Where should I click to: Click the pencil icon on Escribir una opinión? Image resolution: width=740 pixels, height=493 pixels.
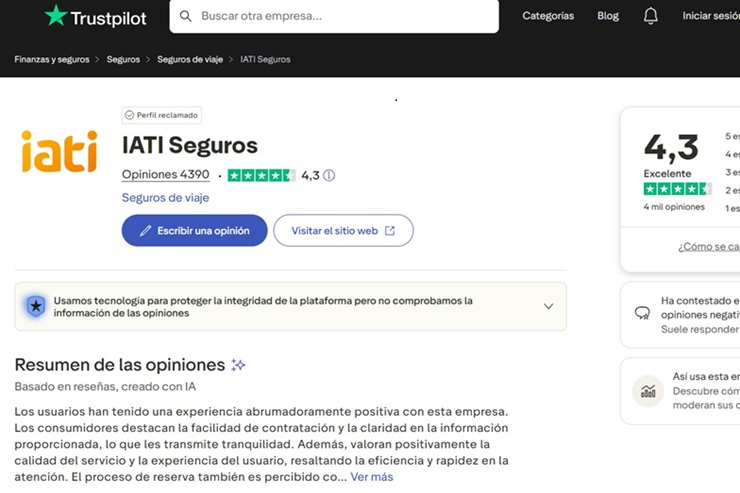tap(145, 231)
